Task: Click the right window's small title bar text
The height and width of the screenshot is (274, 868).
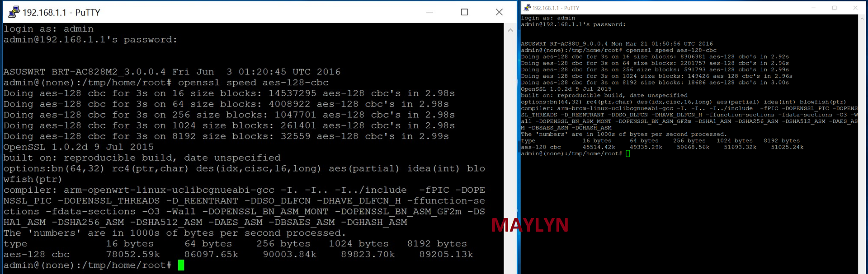Action: pyautogui.click(x=556, y=8)
